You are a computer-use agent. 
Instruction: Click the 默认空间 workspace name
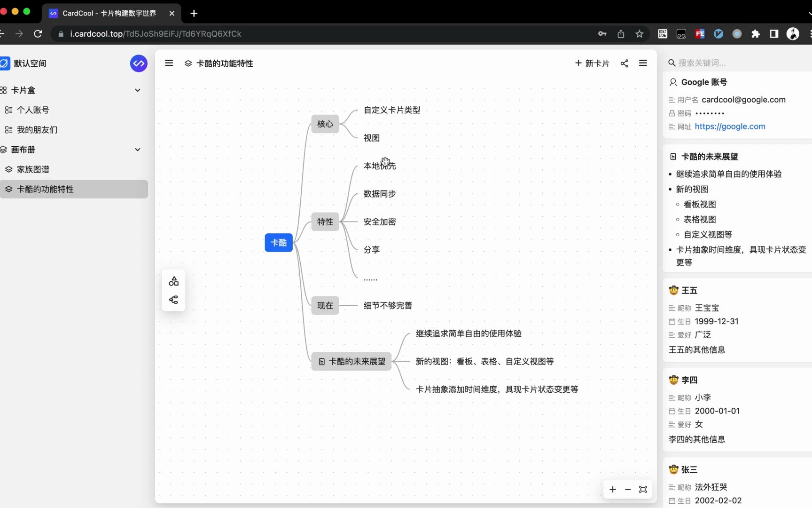pyautogui.click(x=30, y=63)
